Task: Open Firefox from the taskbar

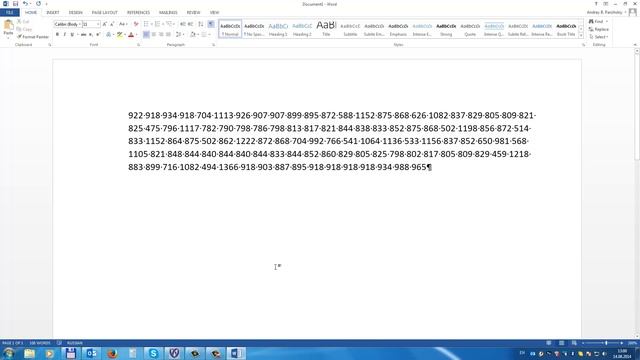Action: (112, 353)
